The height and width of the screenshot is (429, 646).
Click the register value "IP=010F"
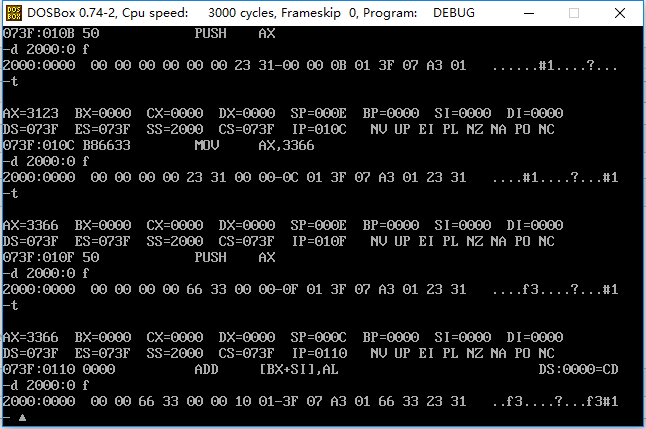click(319, 241)
